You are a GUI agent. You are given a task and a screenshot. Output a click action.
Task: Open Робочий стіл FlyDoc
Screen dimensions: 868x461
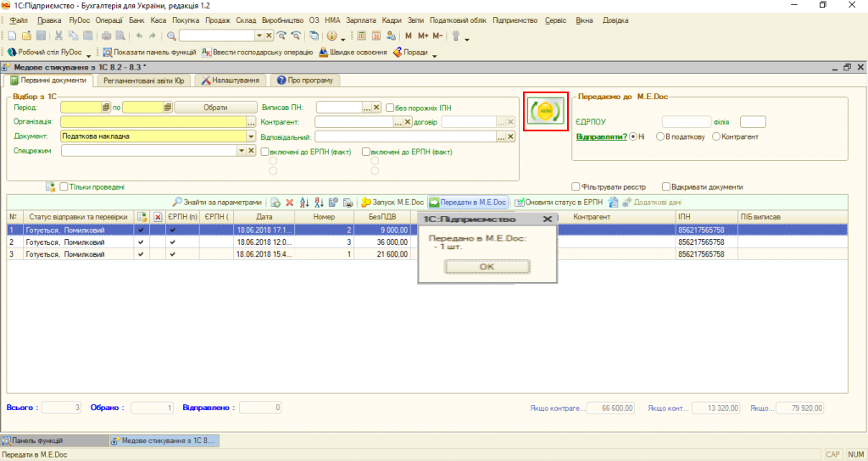point(45,52)
